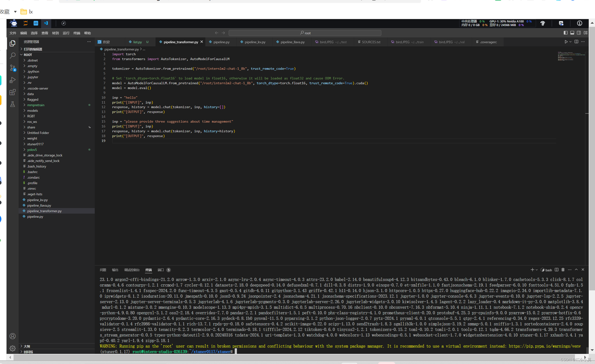
Task: Open the Search view in activity bar
Action: [13, 56]
